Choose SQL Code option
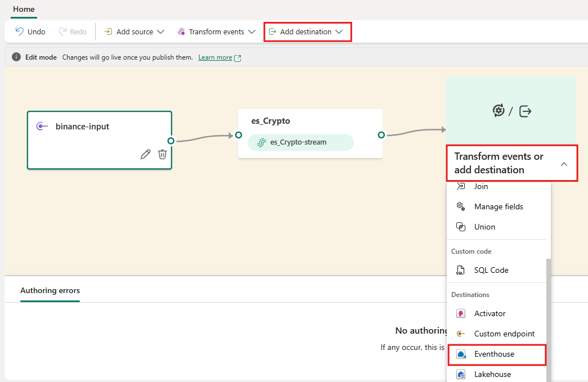This screenshot has height=382, width=588. [496, 270]
